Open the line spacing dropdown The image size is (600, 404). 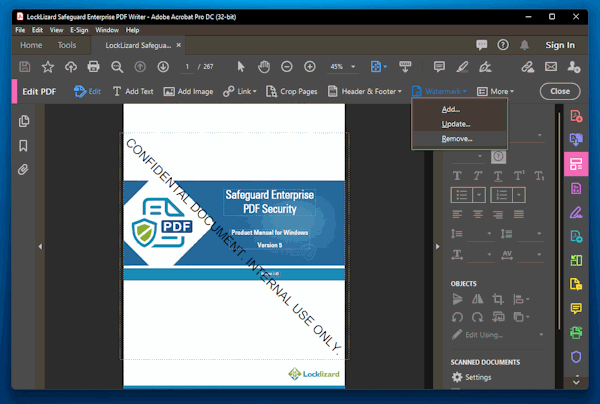pyautogui.click(x=489, y=233)
